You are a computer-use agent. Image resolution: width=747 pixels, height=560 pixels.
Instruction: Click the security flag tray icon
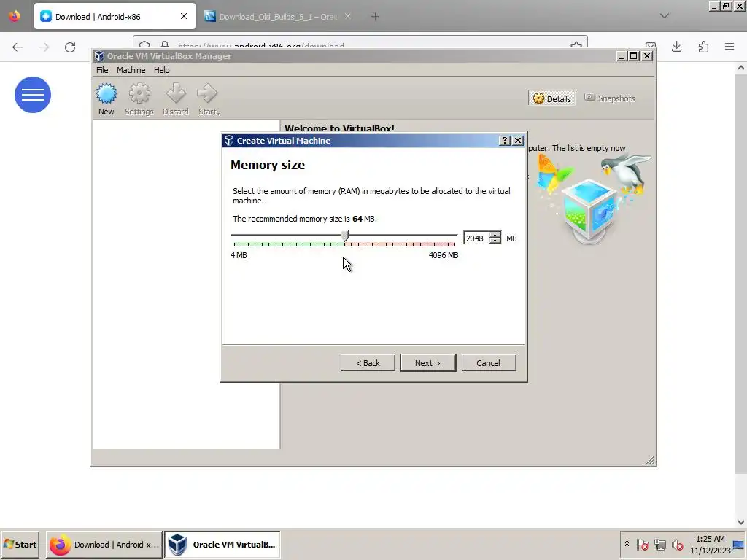pyautogui.click(x=642, y=544)
